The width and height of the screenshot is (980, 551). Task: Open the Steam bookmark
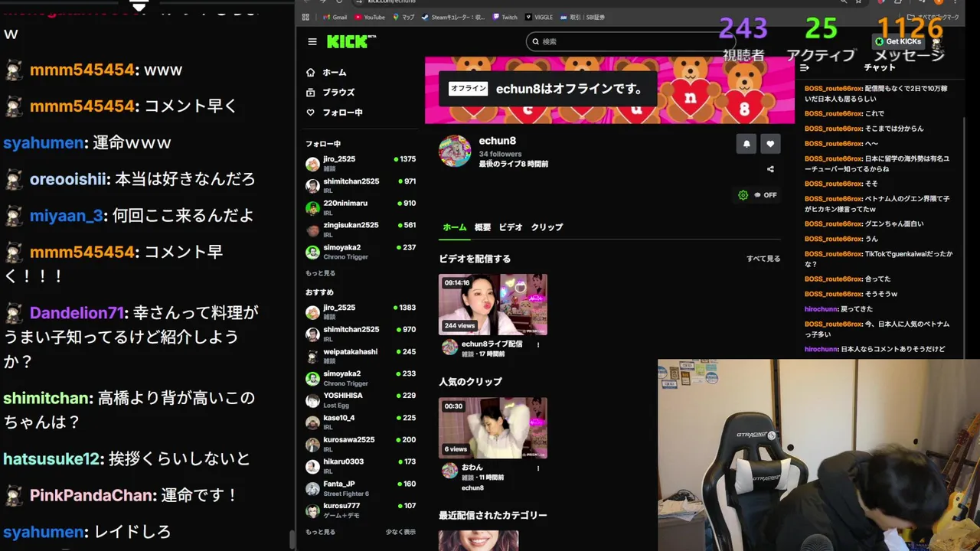(454, 17)
